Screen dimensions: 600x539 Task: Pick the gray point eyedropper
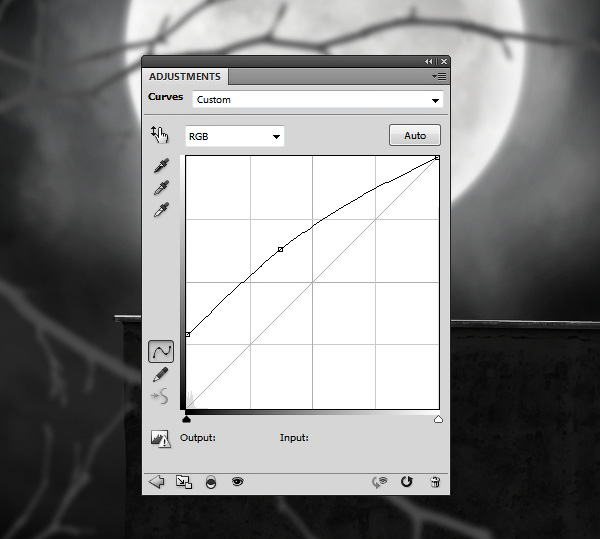161,187
